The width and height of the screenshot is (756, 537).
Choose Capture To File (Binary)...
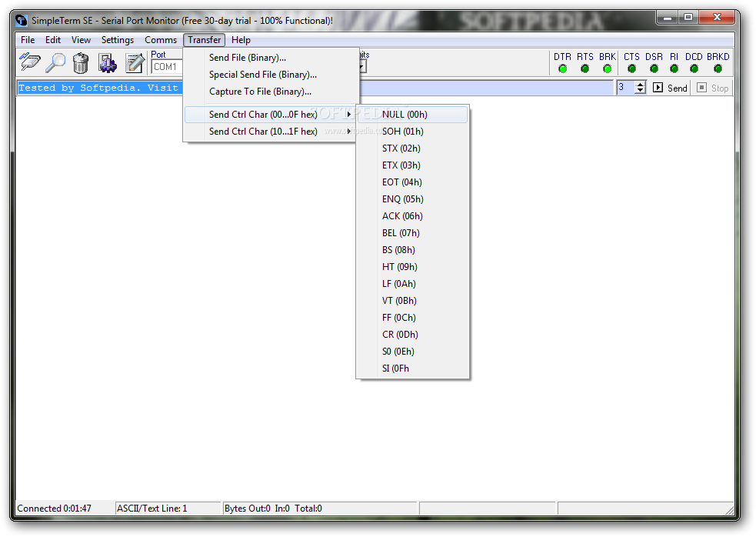[271, 92]
